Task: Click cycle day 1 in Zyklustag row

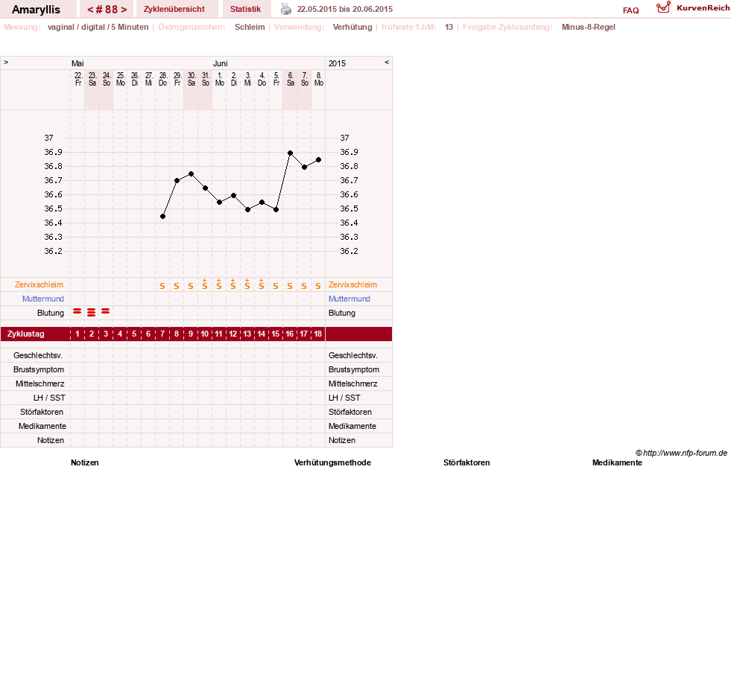Action: tap(77, 334)
